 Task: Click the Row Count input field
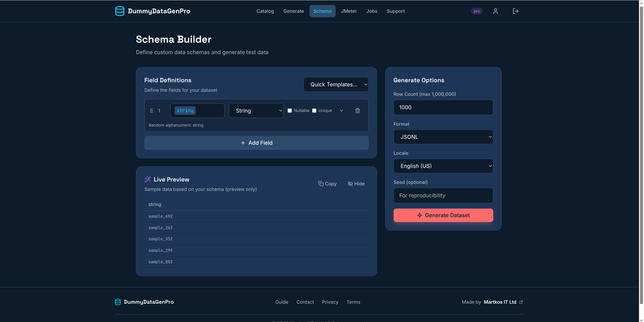click(x=443, y=107)
